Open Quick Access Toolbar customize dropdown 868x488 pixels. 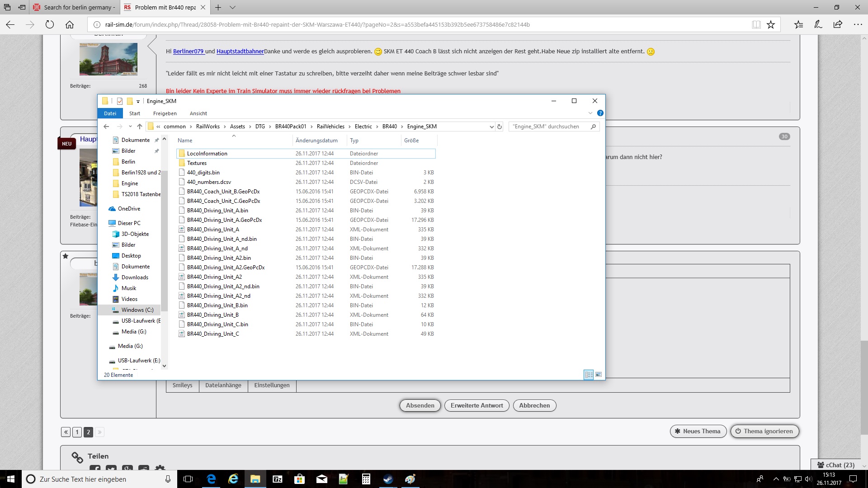(x=138, y=101)
